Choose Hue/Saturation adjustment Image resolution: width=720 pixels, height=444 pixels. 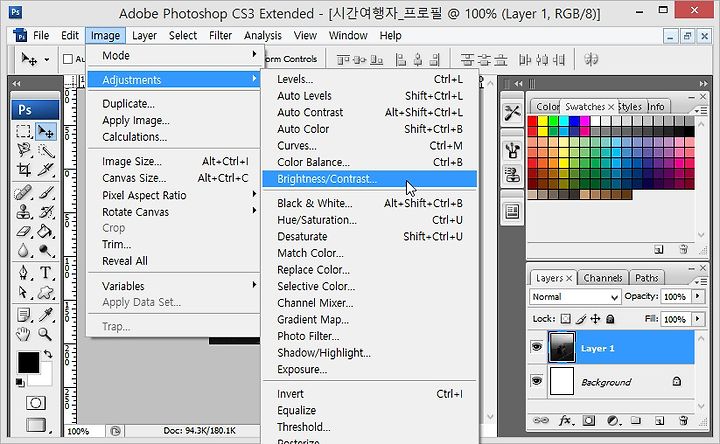pyautogui.click(x=370, y=220)
